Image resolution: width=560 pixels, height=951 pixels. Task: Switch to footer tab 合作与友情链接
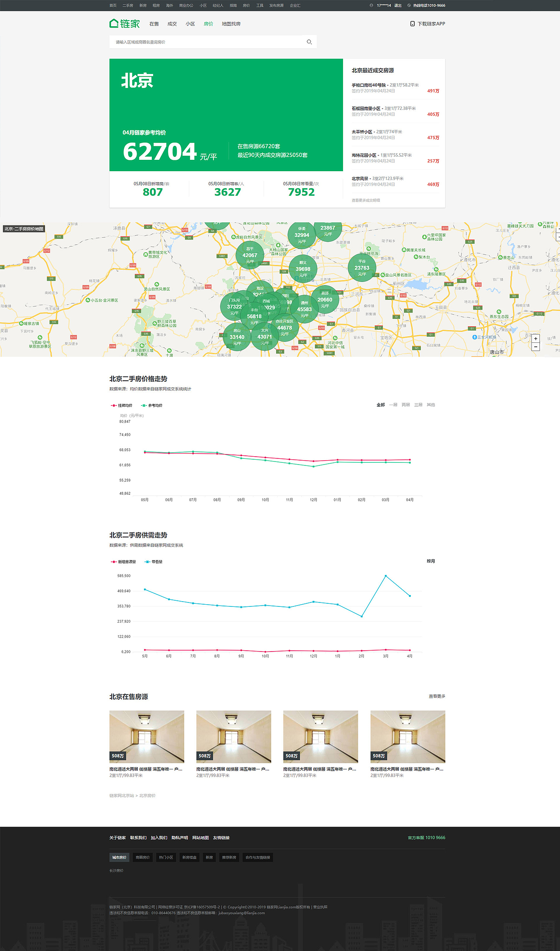258,857
